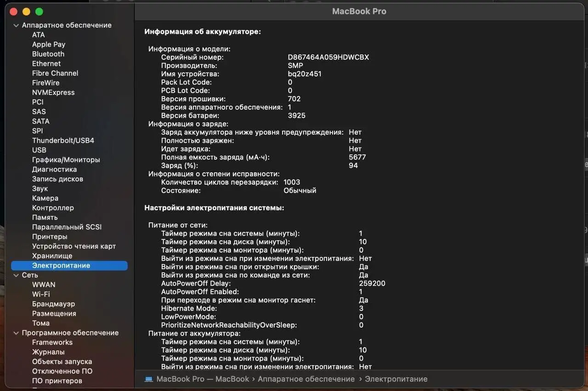Open the Wi-Fi network section
The image size is (588, 391).
pos(41,294)
